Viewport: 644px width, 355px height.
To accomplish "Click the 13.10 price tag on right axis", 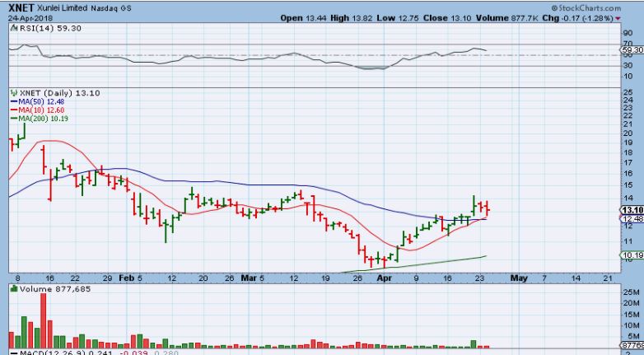I will coord(632,210).
